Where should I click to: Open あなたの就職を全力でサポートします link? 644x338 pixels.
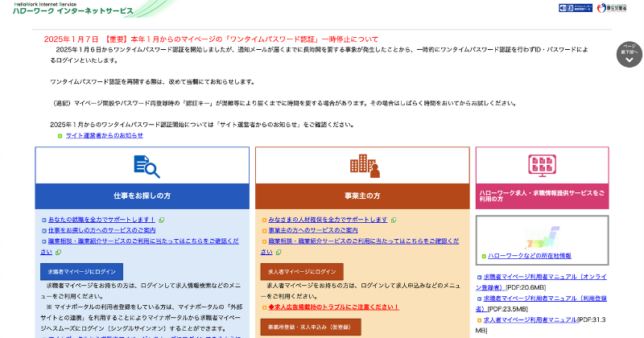pyautogui.click(x=102, y=220)
